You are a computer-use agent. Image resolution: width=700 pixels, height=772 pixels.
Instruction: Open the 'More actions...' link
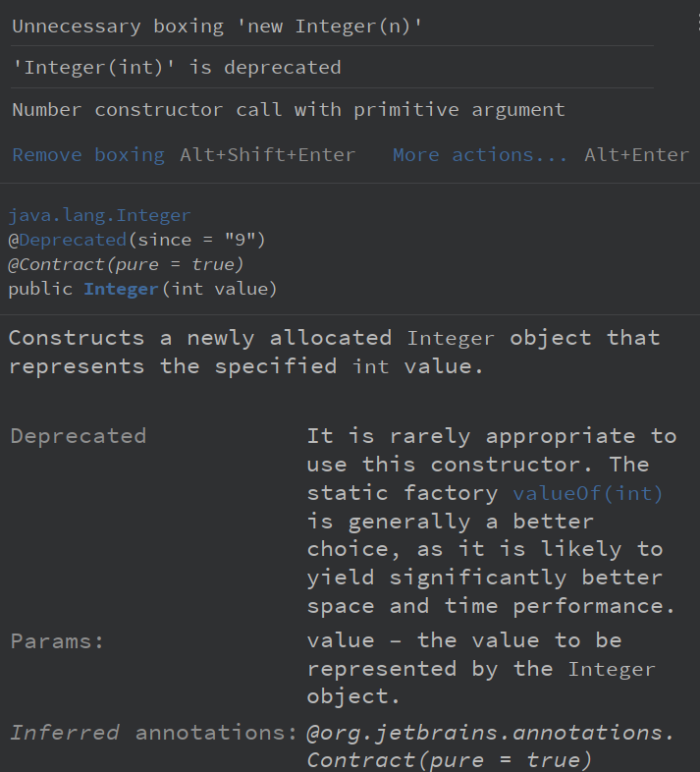480,155
